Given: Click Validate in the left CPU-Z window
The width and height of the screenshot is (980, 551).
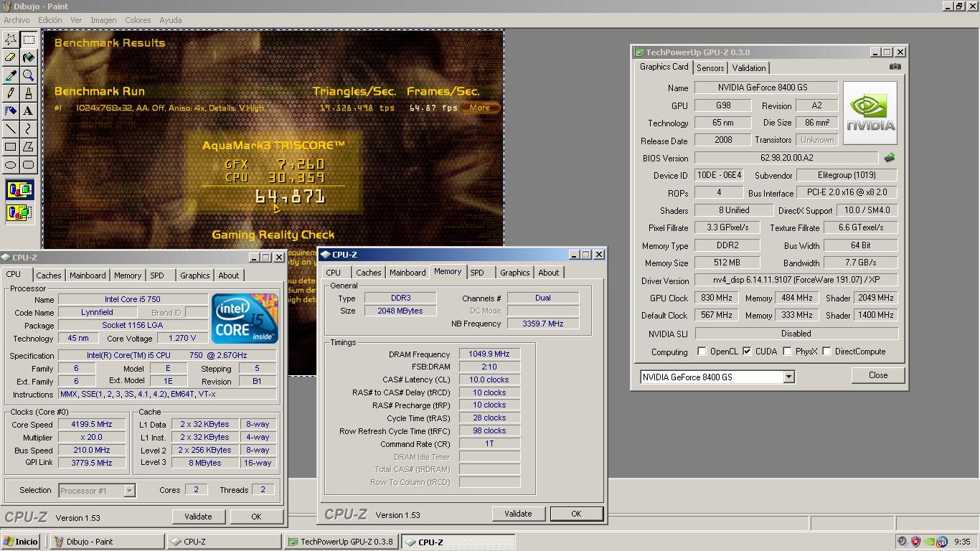Looking at the screenshot, I should 198,517.
